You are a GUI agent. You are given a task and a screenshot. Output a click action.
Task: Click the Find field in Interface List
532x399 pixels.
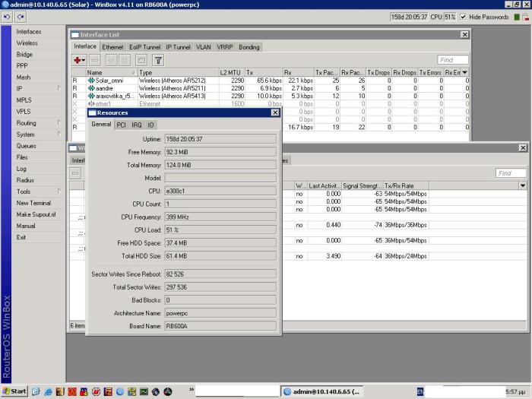point(452,60)
